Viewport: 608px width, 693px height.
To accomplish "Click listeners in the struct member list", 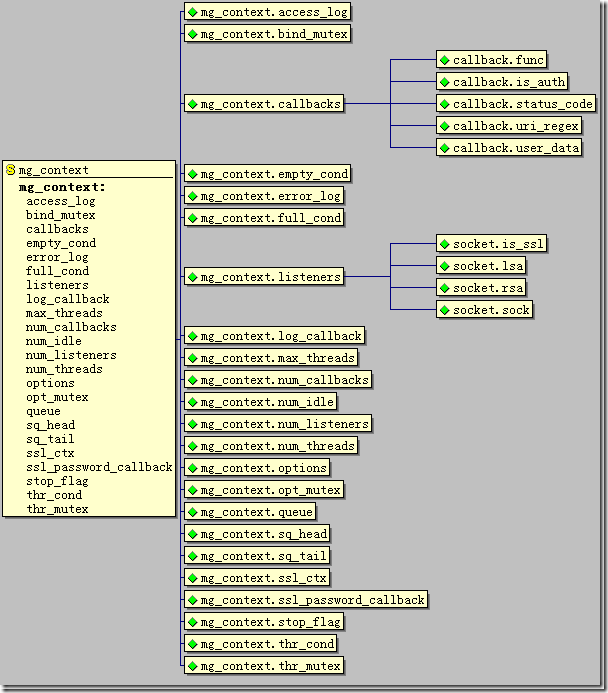I will pyautogui.click(x=57, y=286).
